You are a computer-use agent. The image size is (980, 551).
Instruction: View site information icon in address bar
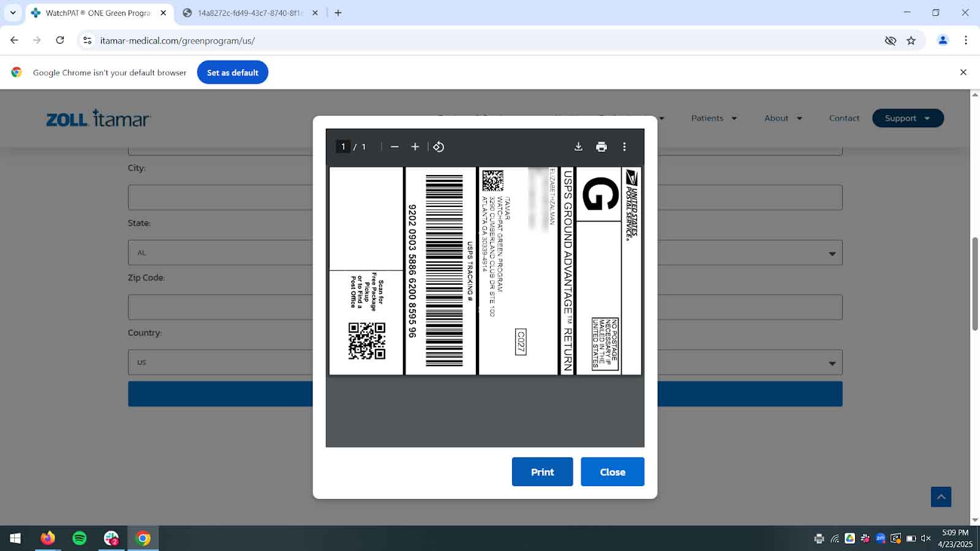click(88, 40)
